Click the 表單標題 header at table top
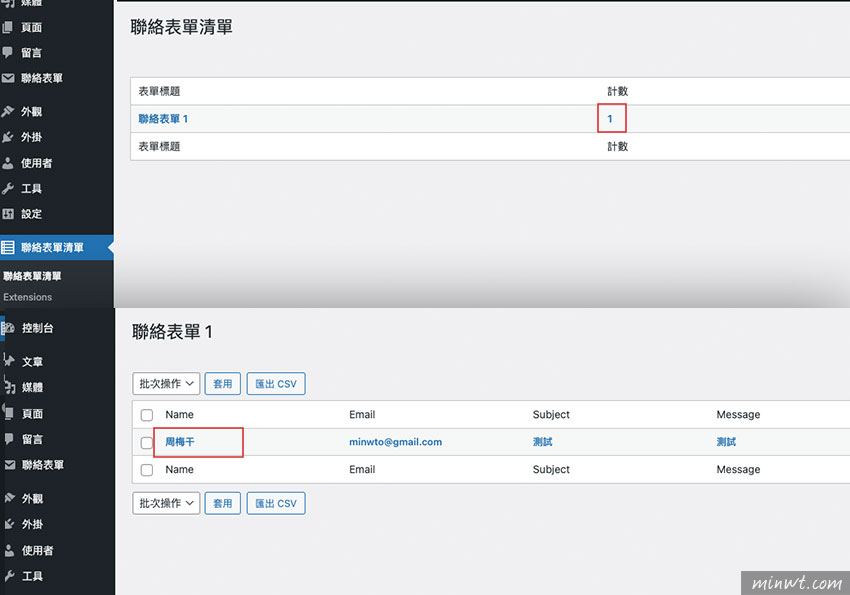The image size is (850, 595). point(159,91)
